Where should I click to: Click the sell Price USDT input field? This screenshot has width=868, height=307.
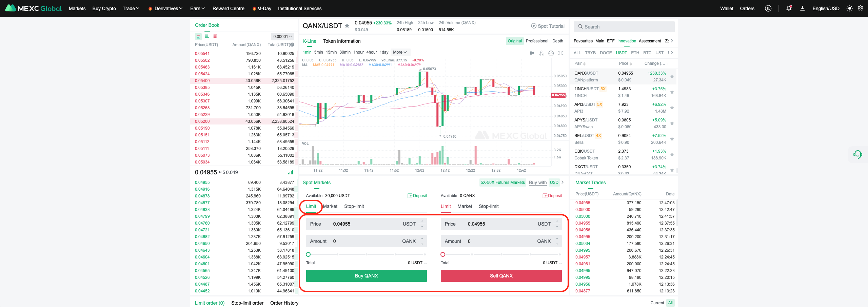coord(501,224)
